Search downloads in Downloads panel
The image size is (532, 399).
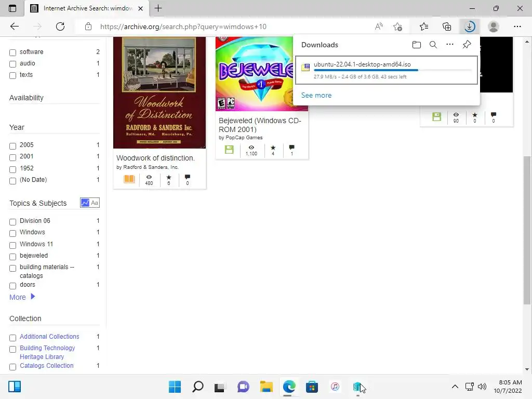[433, 45]
